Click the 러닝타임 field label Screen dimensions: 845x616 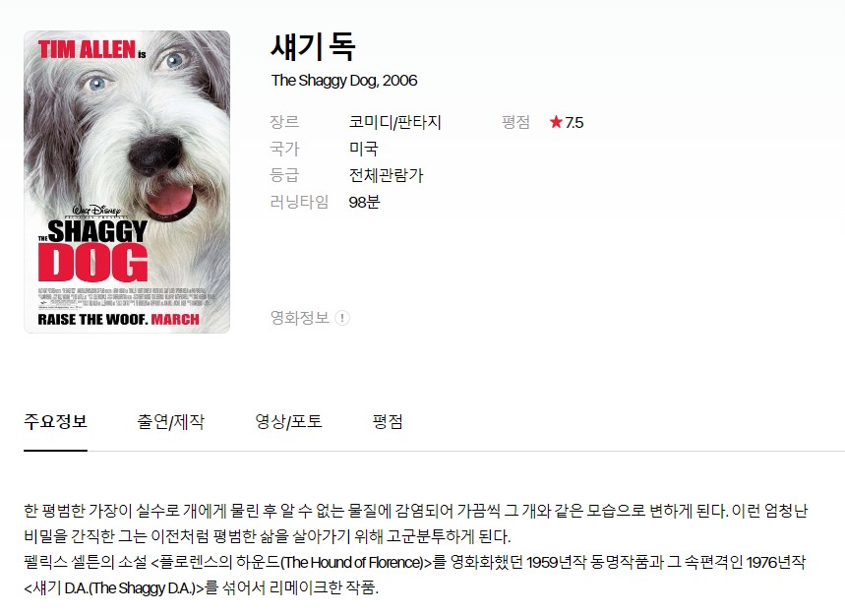pyautogui.click(x=299, y=202)
